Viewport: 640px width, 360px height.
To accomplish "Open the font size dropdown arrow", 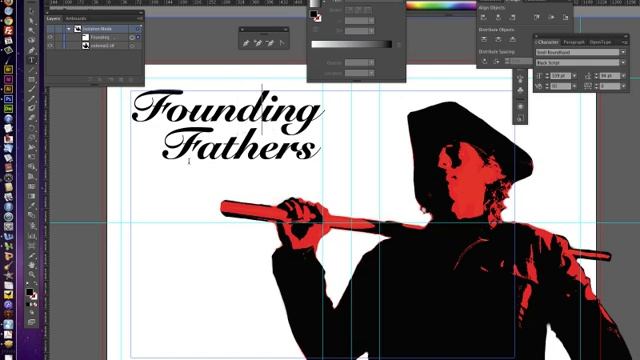I will pos(574,76).
